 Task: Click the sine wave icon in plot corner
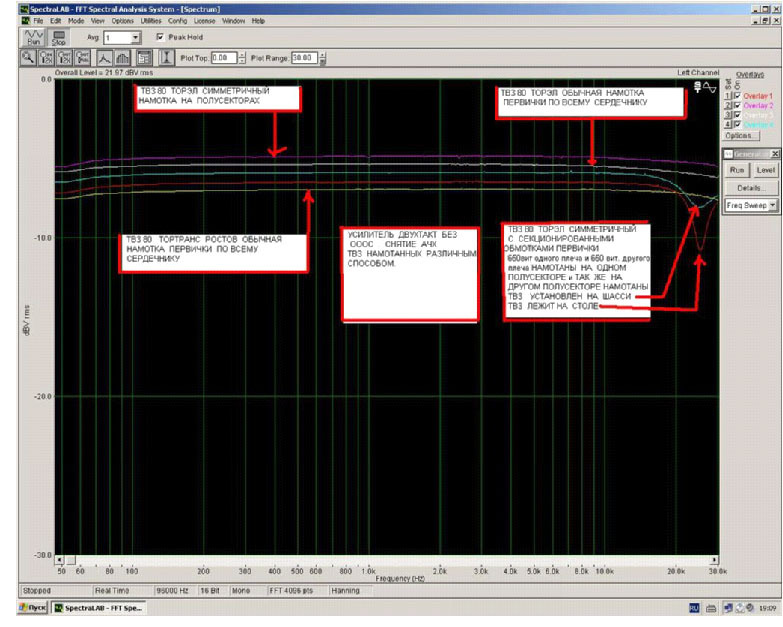[x=710, y=87]
